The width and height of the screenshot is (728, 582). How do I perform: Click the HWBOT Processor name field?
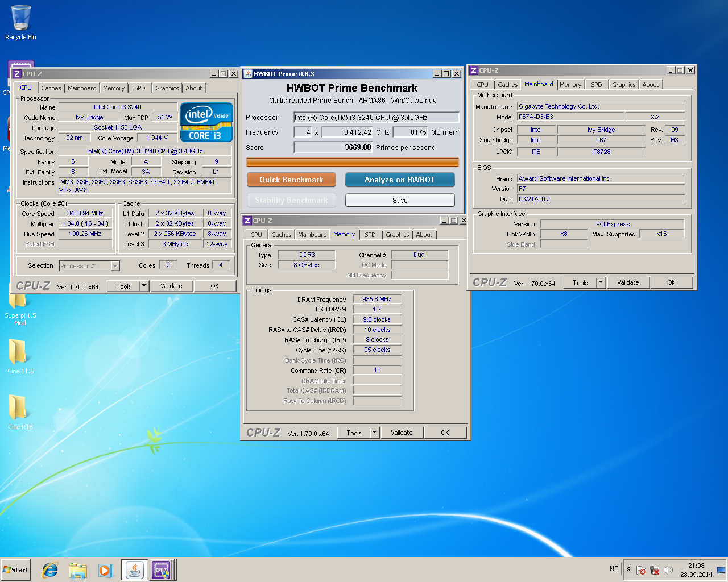[x=376, y=118]
